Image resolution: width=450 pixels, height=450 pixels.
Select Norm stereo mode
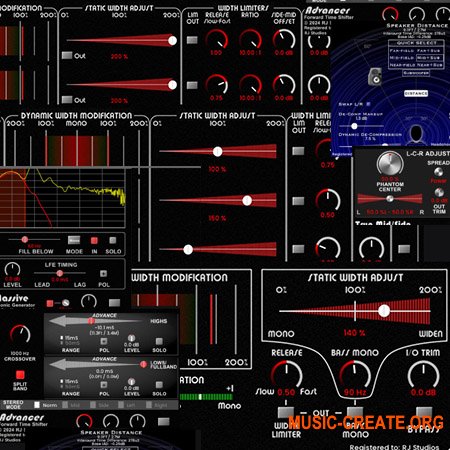pyautogui.click(x=46, y=405)
